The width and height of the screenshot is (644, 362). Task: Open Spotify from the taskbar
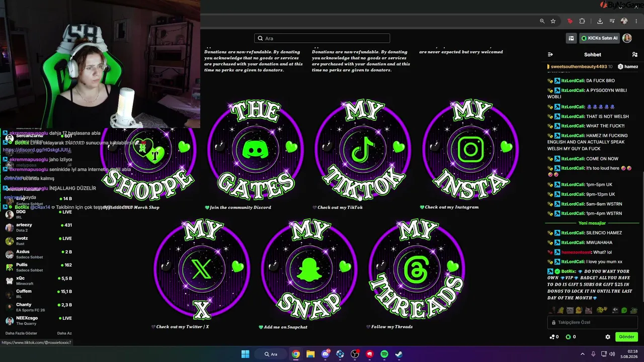pos(384,354)
